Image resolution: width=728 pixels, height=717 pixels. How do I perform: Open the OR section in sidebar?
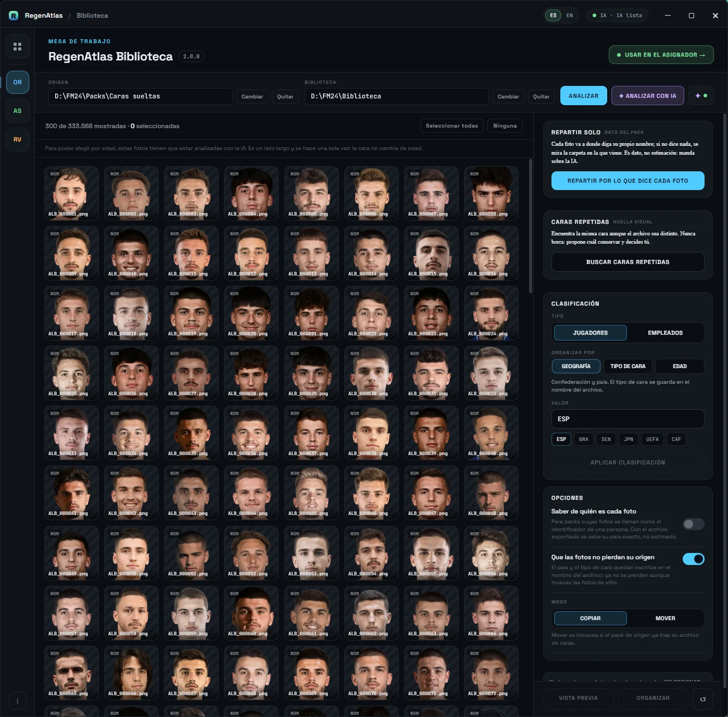(x=17, y=82)
